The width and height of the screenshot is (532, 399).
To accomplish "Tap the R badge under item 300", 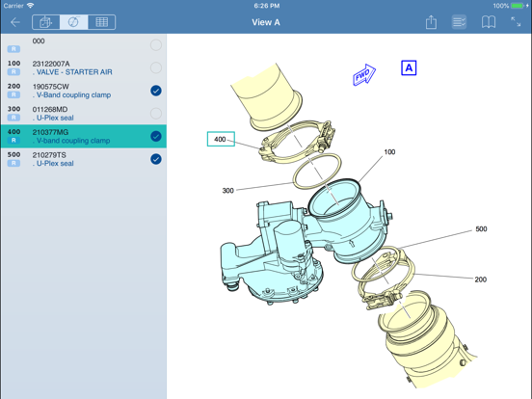I will point(13,118).
